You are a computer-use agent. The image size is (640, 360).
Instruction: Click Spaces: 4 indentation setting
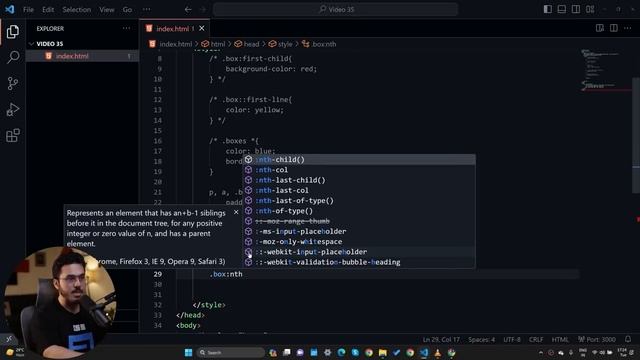pos(482,340)
